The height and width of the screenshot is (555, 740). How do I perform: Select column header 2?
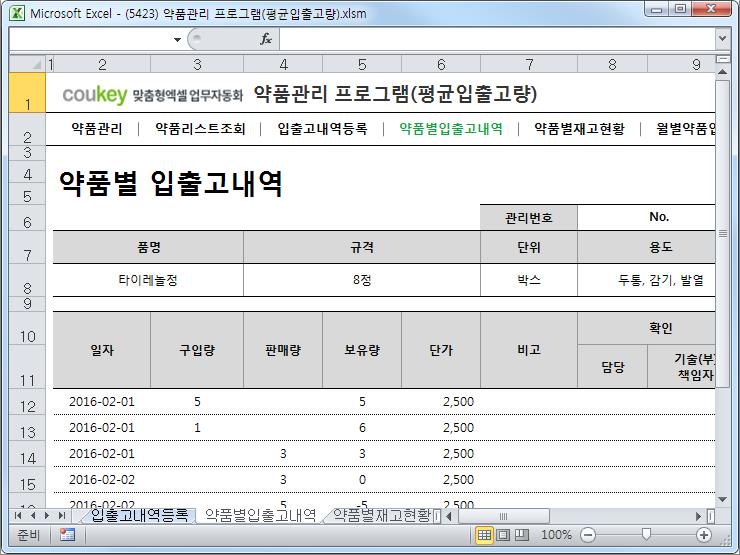point(102,64)
